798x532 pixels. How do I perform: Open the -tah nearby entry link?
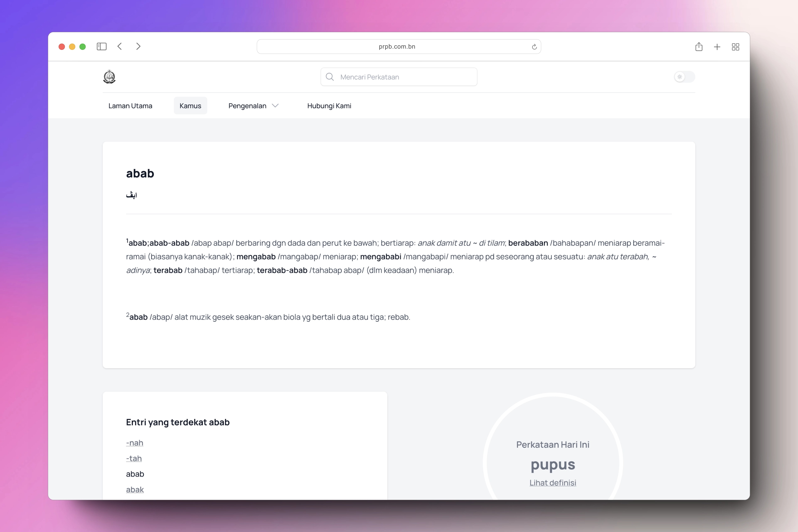134,458
